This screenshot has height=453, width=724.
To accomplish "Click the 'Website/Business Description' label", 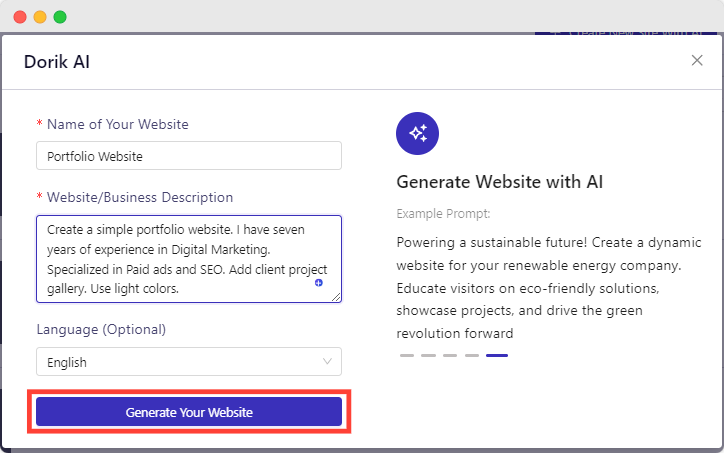I will 140,197.
